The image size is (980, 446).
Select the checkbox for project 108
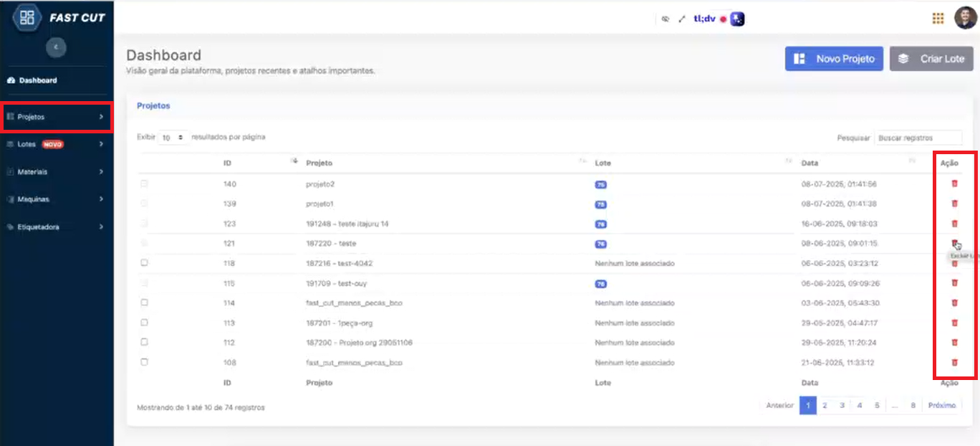[144, 362]
